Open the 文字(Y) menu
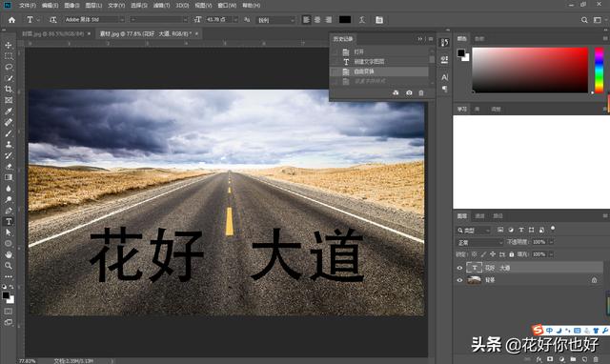The width and height of the screenshot is (610, 364). (116, 6)
